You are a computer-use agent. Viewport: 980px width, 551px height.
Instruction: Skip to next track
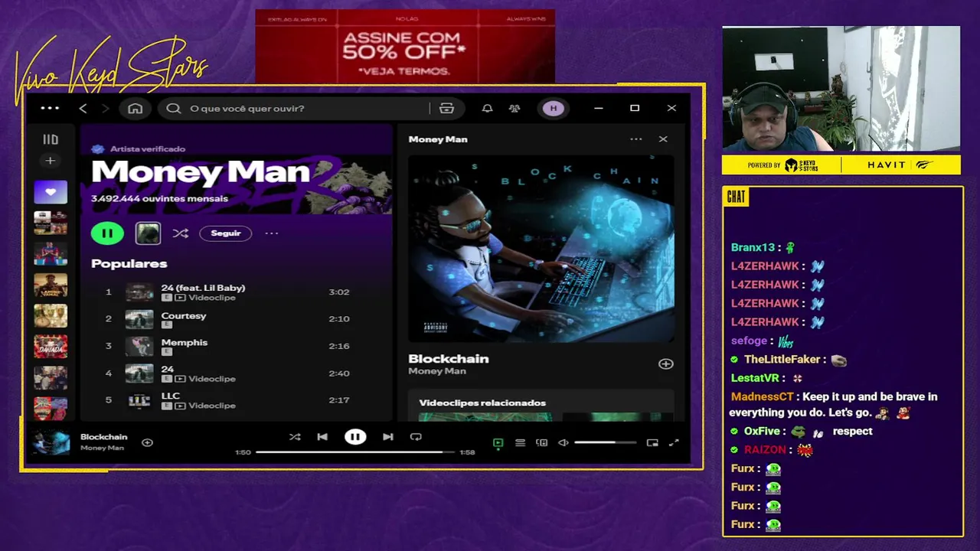388,437
